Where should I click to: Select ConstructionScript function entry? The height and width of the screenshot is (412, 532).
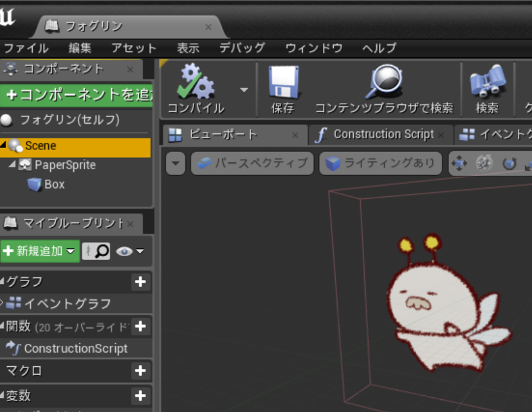click(x=75, y=348)
